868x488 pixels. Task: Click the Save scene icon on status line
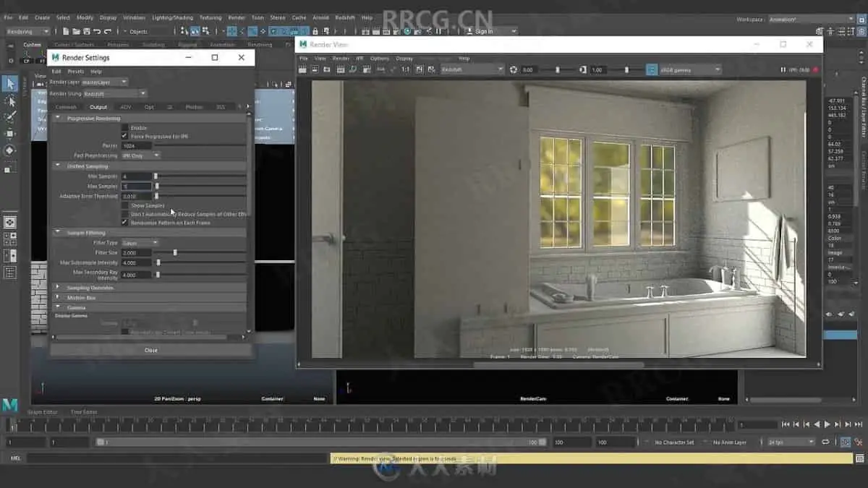[x=86, y=31]
